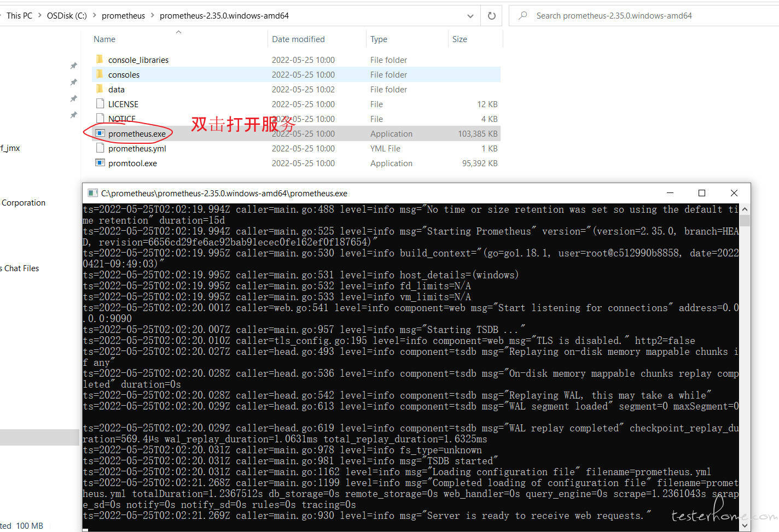
Task: Expand the chevron after OSDisk (C:)
Action: [94, 15]
